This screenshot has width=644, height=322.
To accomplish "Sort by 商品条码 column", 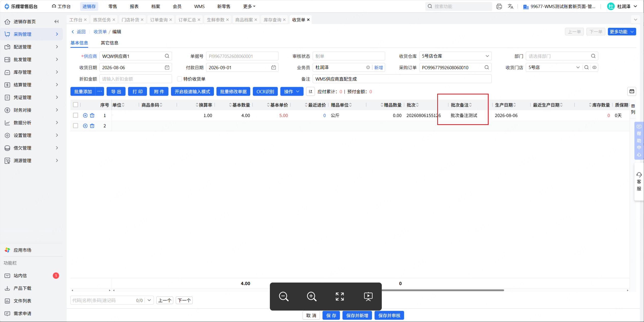I will [x=161, y=105].
